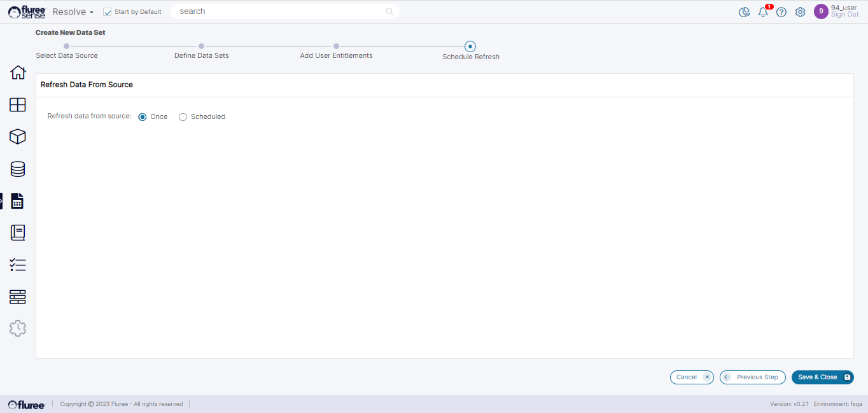Click the Save & Close button
This screenshot has width=868, height=413.
822,377
